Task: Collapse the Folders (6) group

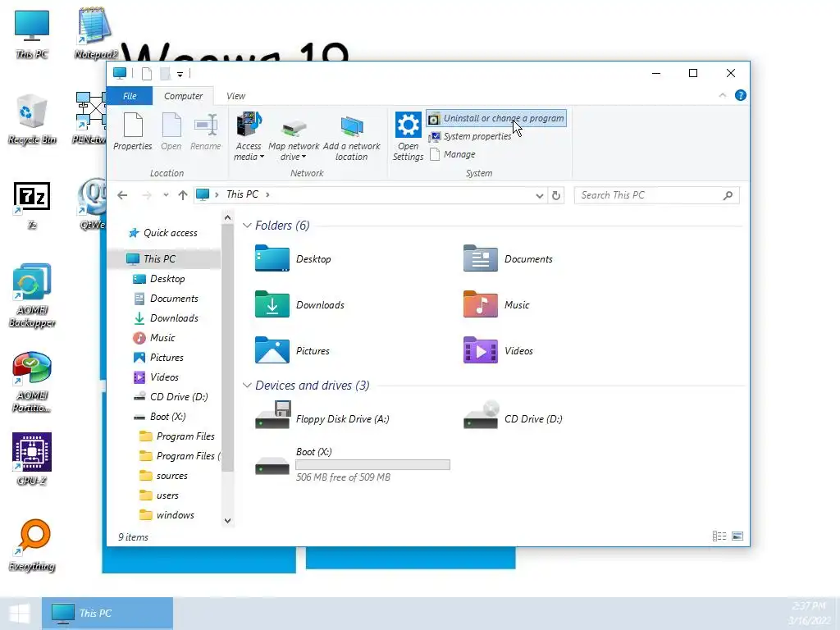Action: (x=247, y=226)
